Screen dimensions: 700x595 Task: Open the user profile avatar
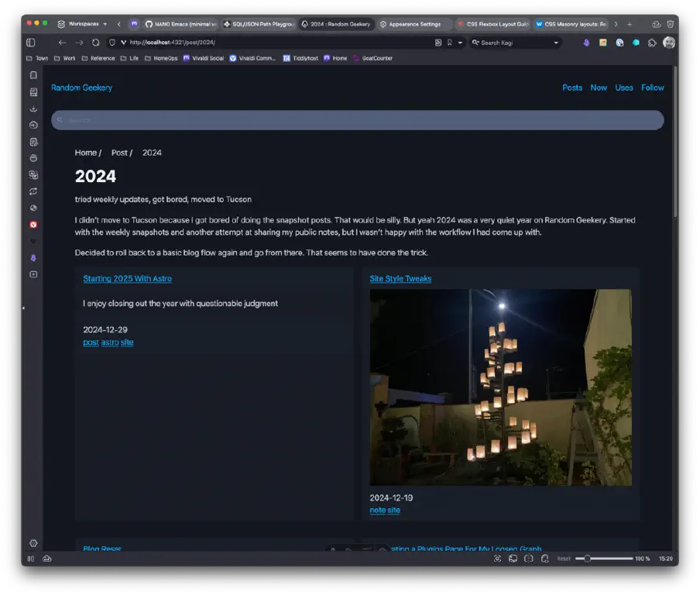click(669, 43)
